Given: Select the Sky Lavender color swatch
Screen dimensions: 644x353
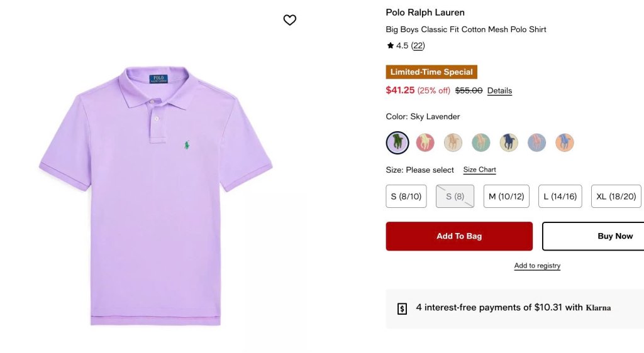Looking at the screenshot, I should point(397,143).
